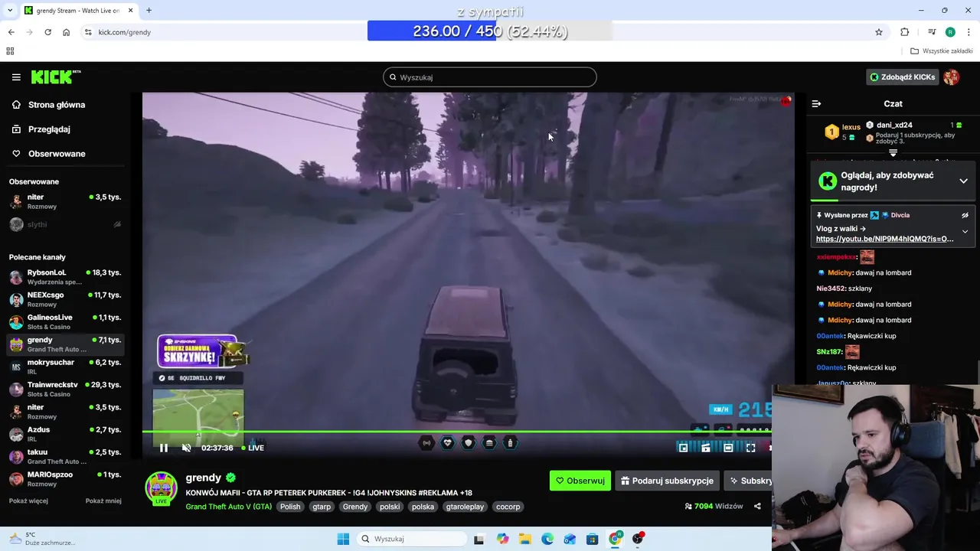Open GalineosLive recommended channel
The width and height of the screenshot is (980, 551).
point(65,321)
